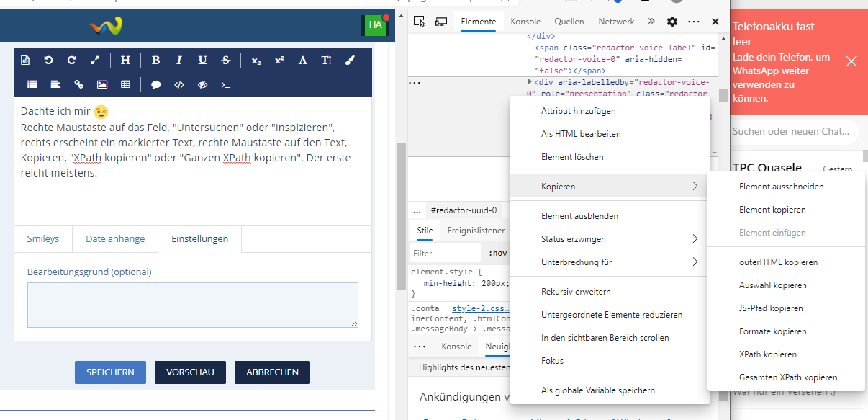
Task: Expand the div aria-labelledby tree node
Action: click(x=530, y=82)
